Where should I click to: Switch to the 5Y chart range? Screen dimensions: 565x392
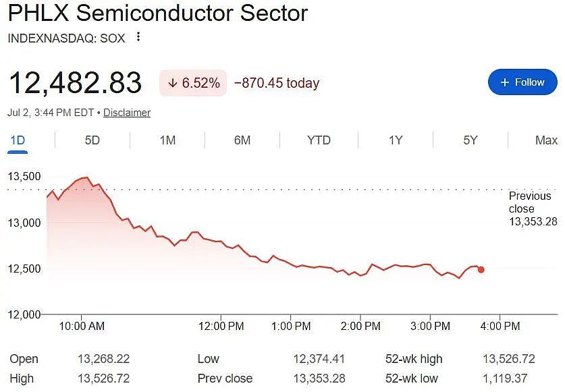pyautogui.click(x=470, y=140)
